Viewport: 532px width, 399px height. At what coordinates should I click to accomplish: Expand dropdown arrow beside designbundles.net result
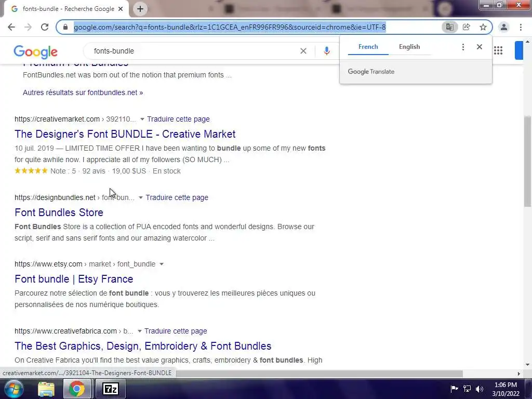pos(140,197)
